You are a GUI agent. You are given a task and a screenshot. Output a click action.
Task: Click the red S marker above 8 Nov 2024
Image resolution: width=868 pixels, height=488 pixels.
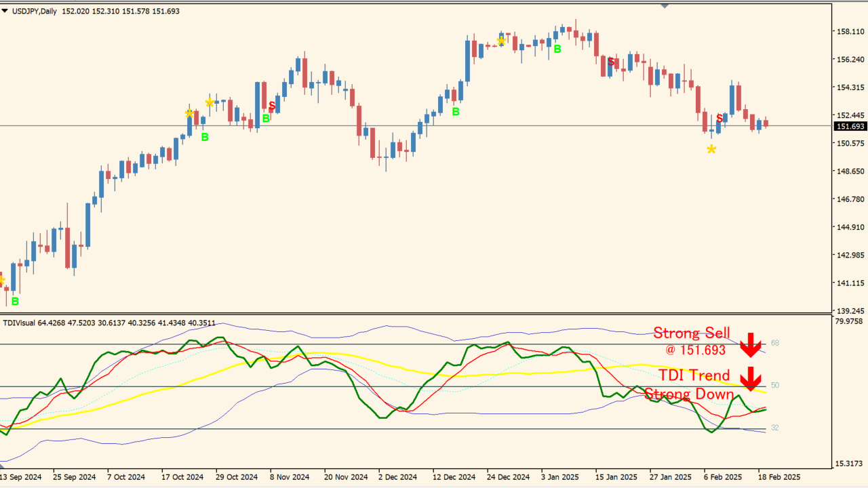click(272, 106)
